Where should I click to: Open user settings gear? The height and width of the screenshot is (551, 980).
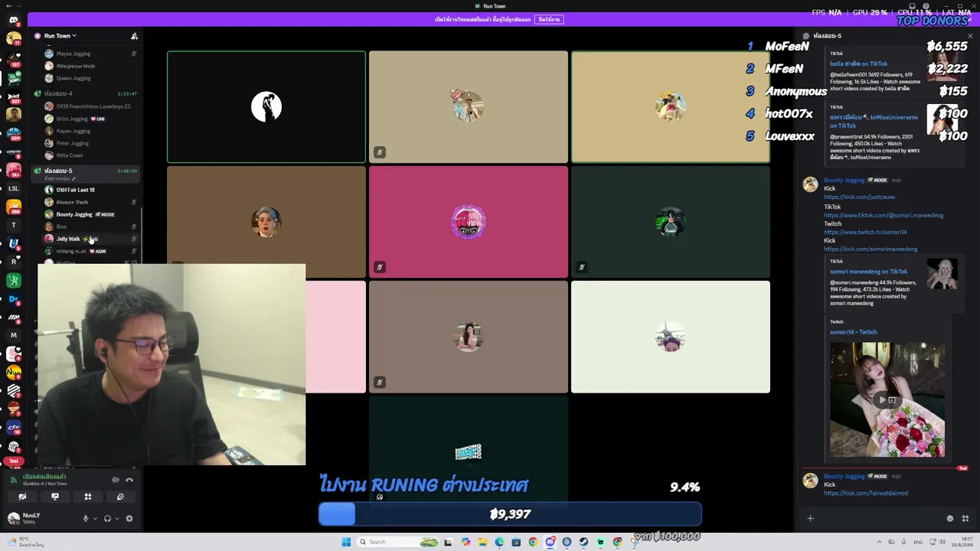pyautogui.click(x=129, y=518)
